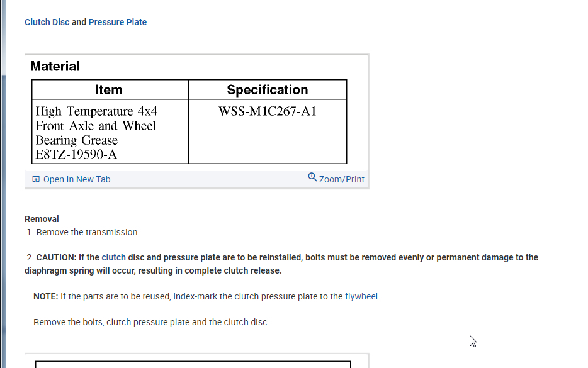
Task: Click the Remove the bolts instruction line
Action: tap(151, 322)
